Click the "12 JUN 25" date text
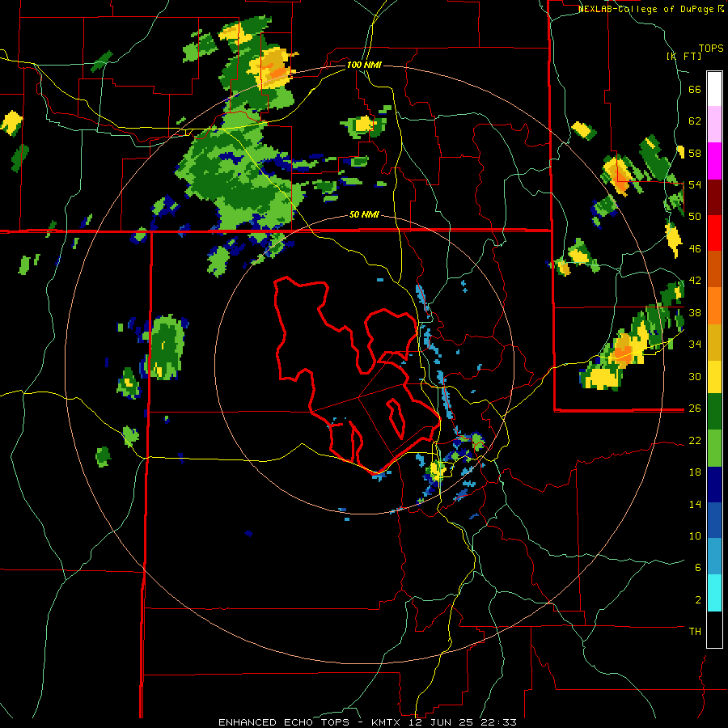 (443, 722)
